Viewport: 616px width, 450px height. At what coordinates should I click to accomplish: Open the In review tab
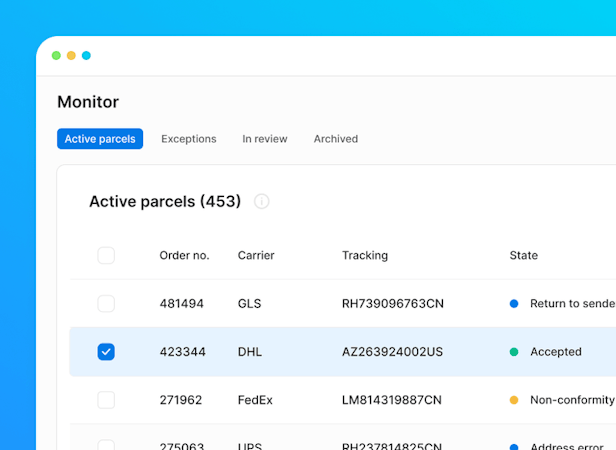click(x=265, y=139)
